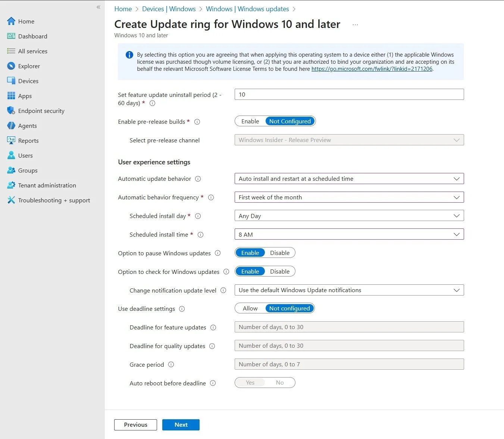Click the Grace period days field
Viewport: 504px width, 439px height.
point(349,364)
